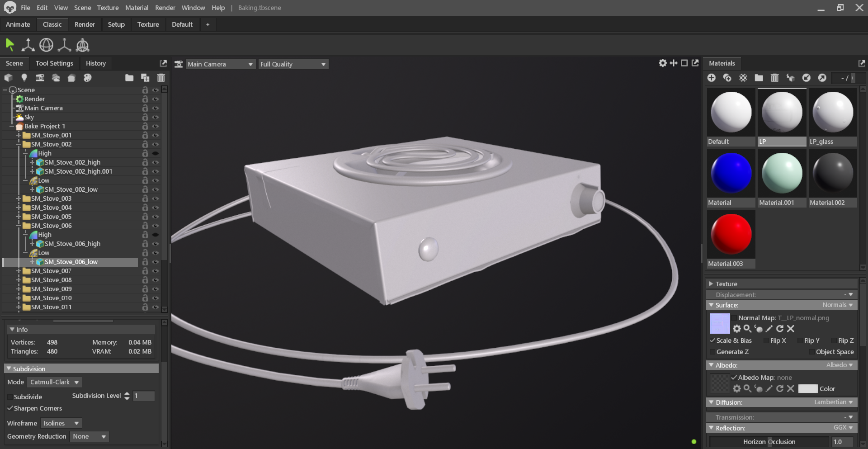Lock the Main Camera row
Viewport: 868px width, 449px height.
tap(145, 108)
